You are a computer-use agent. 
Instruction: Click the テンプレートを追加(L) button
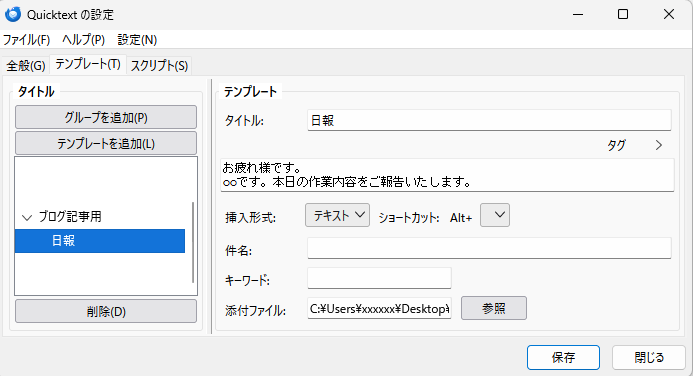pyautogui.click(x=106, y=144)
